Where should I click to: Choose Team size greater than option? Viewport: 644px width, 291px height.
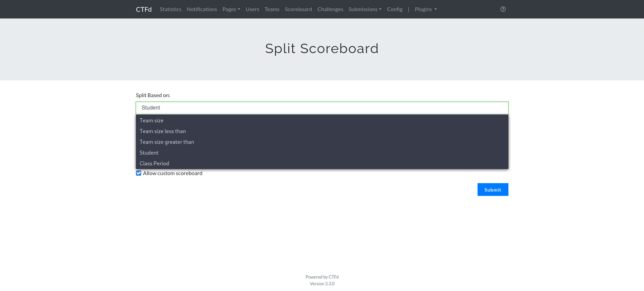coord(322,142)
